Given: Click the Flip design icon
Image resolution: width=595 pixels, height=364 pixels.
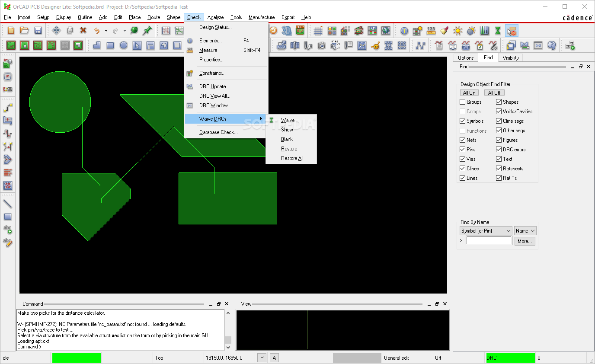Looking at the screenshot, I should pyautogui.click(x=300, y=30).
